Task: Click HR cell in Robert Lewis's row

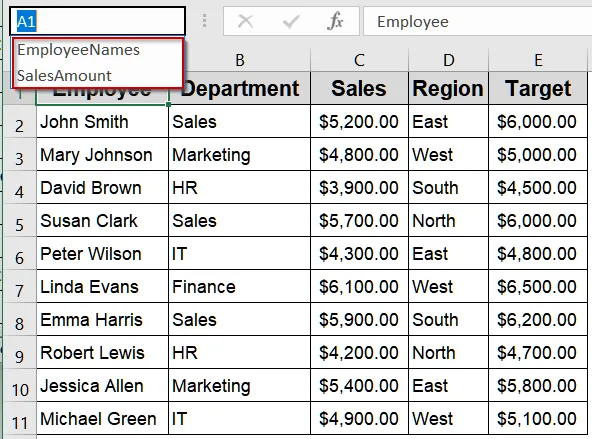Action: [x=240, y=353]
